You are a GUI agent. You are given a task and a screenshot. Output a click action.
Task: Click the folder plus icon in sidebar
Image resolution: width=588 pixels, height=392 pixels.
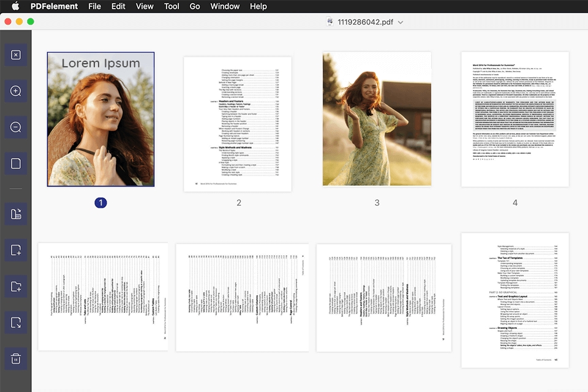(x=16, y=286)
